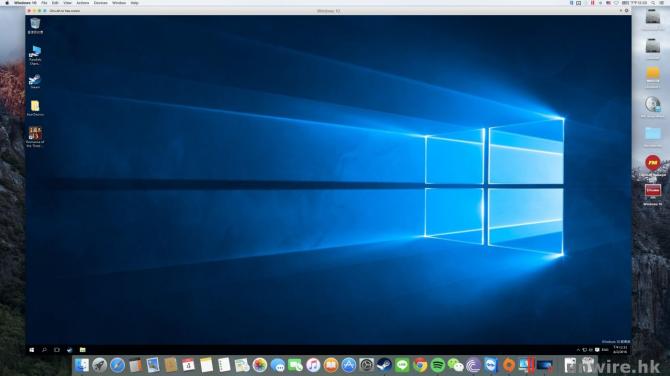The height and width of the screenshot is (376, 670).
Task: Select the red FM icon on Mac desktop
Action: coord(652,163)
